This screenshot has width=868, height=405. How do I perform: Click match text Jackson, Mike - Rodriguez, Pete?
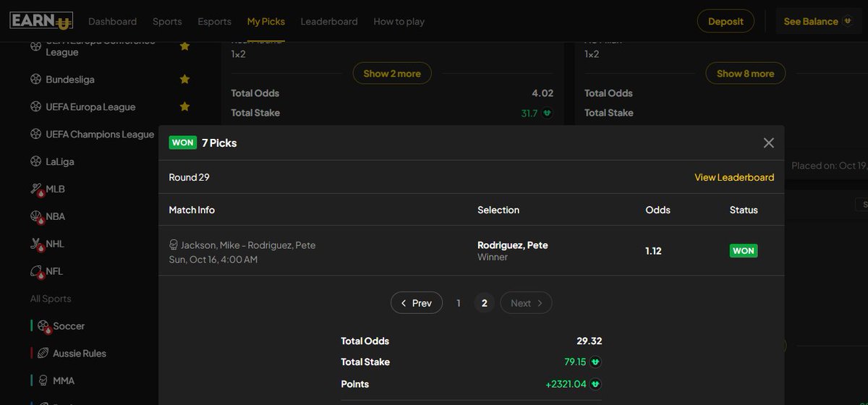tap(248, 245)
